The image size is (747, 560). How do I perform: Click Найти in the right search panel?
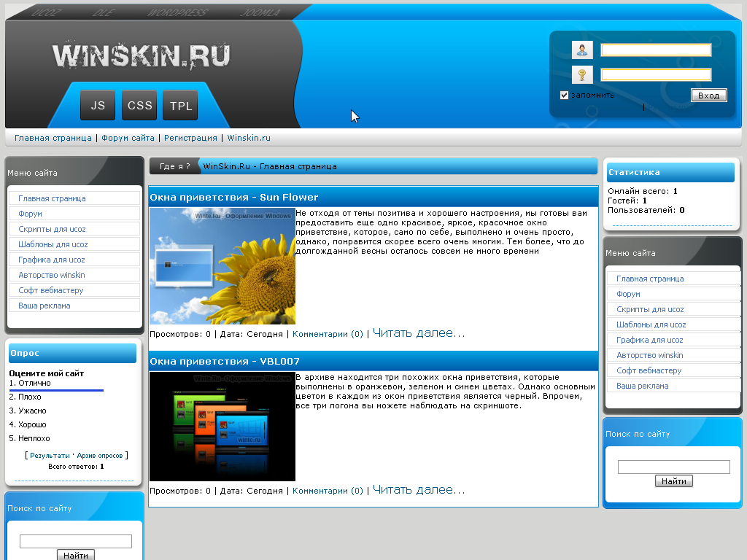click(673, 481)
